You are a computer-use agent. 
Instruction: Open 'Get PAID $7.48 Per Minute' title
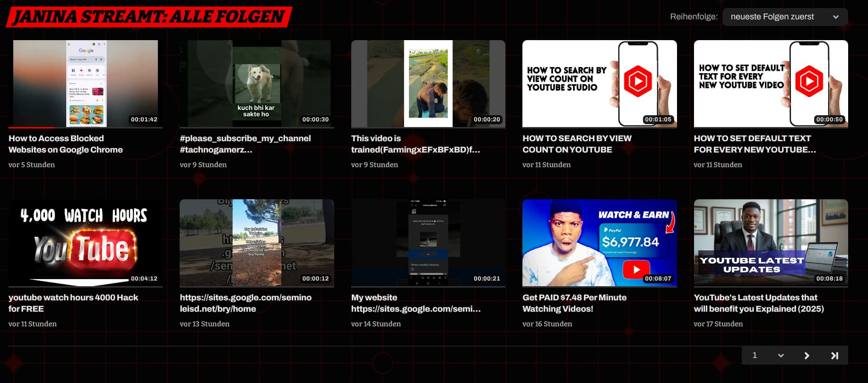pyautogui.click(x=574, y=303)
